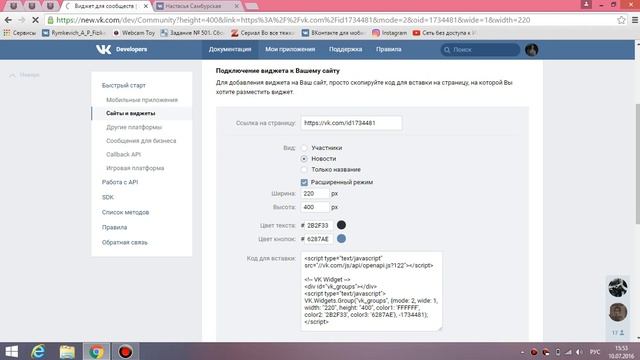Click top chat contact avatar at right
The height and width of the screenshot is (360, 640).
click(x=618, y=287)
